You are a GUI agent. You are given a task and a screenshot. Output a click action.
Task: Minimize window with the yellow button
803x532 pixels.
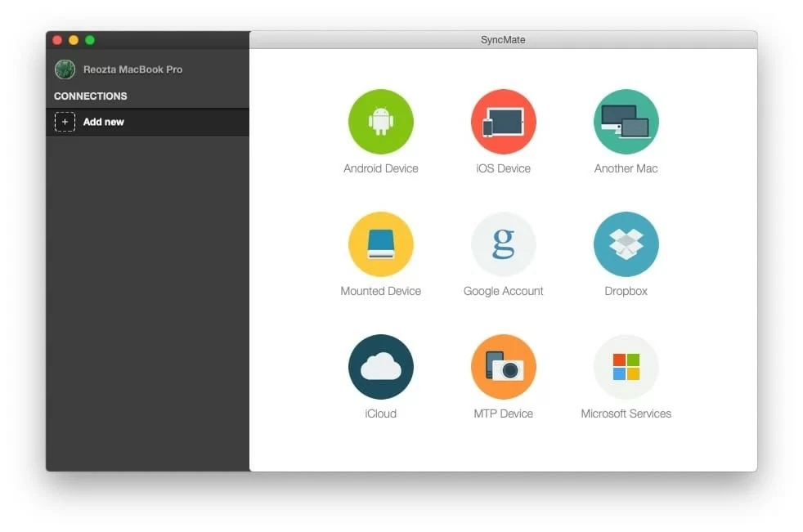[x=74, y=40]
